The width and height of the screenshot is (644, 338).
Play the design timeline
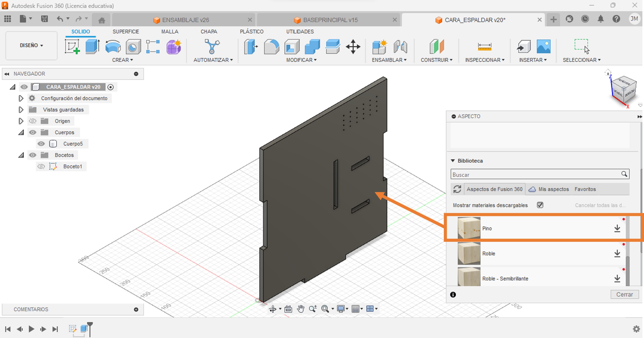pyautogui.click(x=31, y=329)
